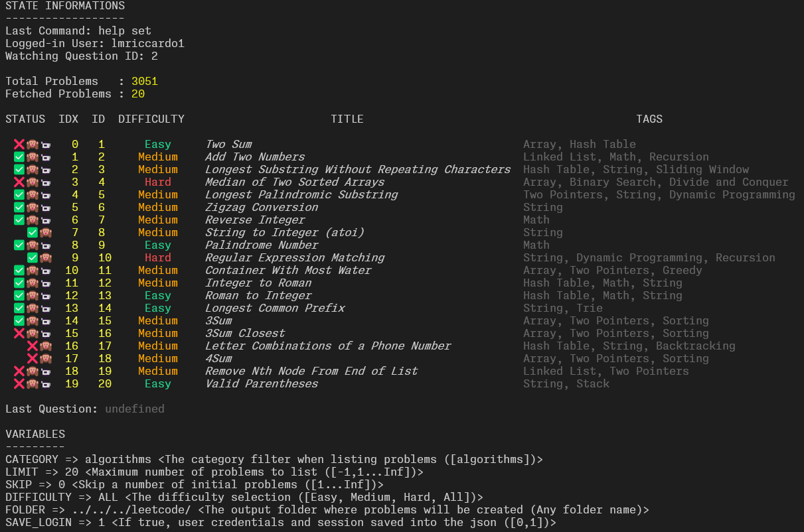
Task: Click the green check for Roman to Integer
Action: 19,295
